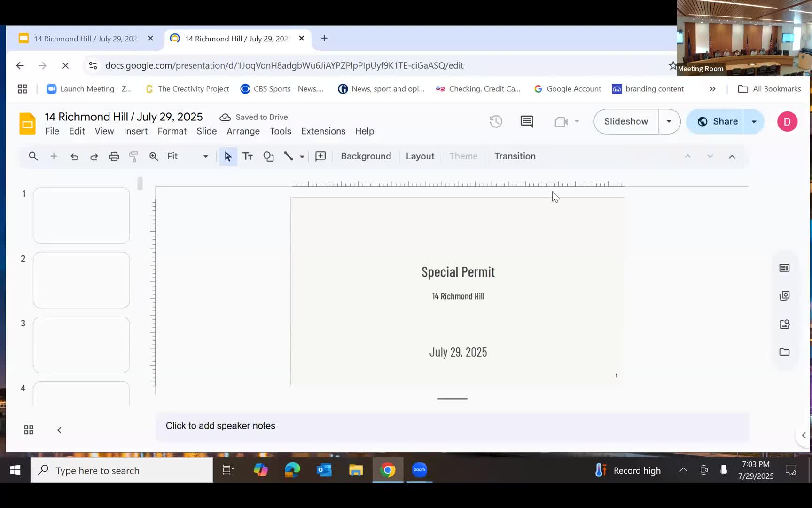Viewport: 812px width, 508px height.
Task: Select the Line tool
Action: click(289, 156)
